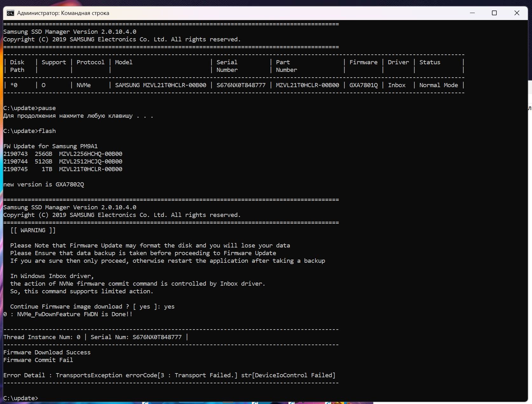Click model cell 'SAMSUNG MZVL21T0HCLR-00B00'
This screenshot has width=532, height=404.
pyautogui.click(x=161, y=85)
